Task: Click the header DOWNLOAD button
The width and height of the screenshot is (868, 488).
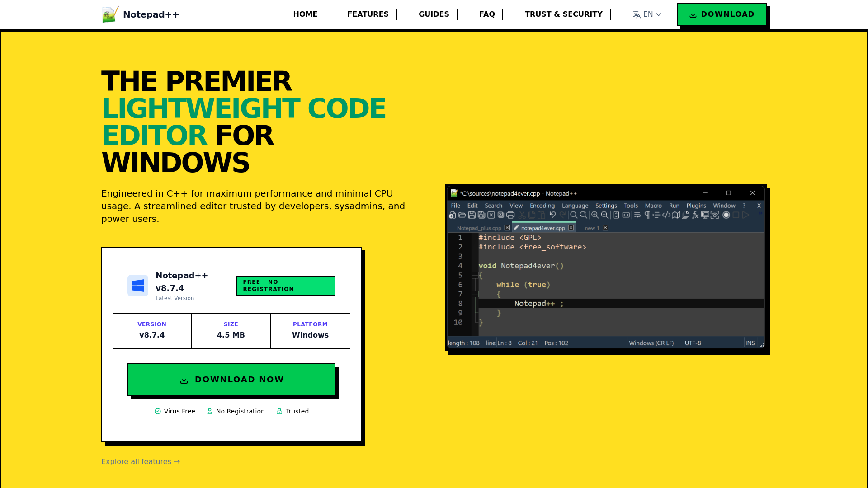Action: tap(722, 14)
